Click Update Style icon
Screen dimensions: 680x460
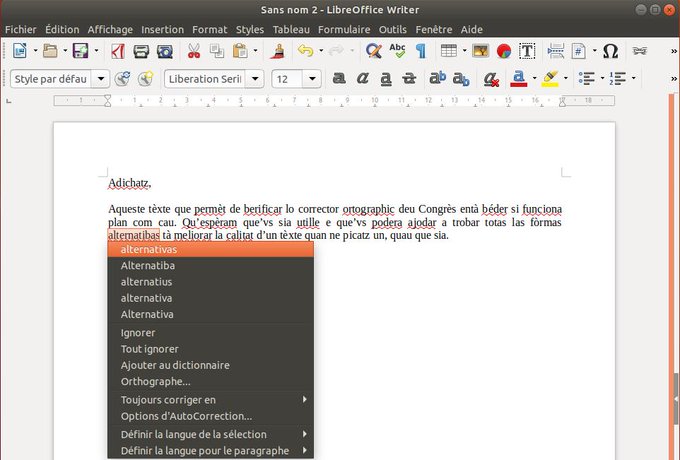pyautogui.click(x=123, y=79)
